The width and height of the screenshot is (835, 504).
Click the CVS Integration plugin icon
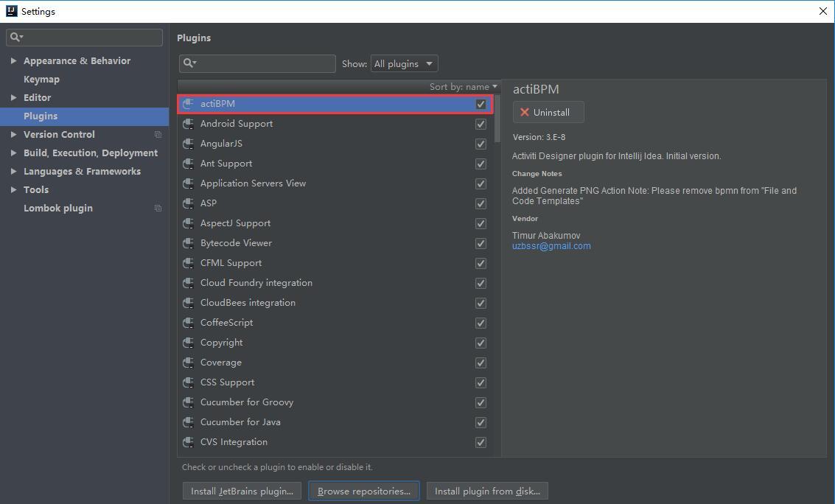[188, 442]
